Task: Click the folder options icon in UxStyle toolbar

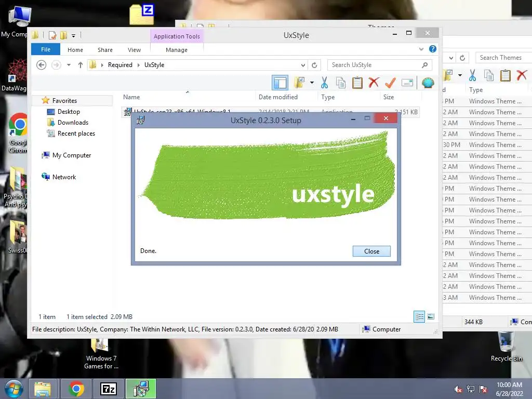Action: tap(299, 83)
